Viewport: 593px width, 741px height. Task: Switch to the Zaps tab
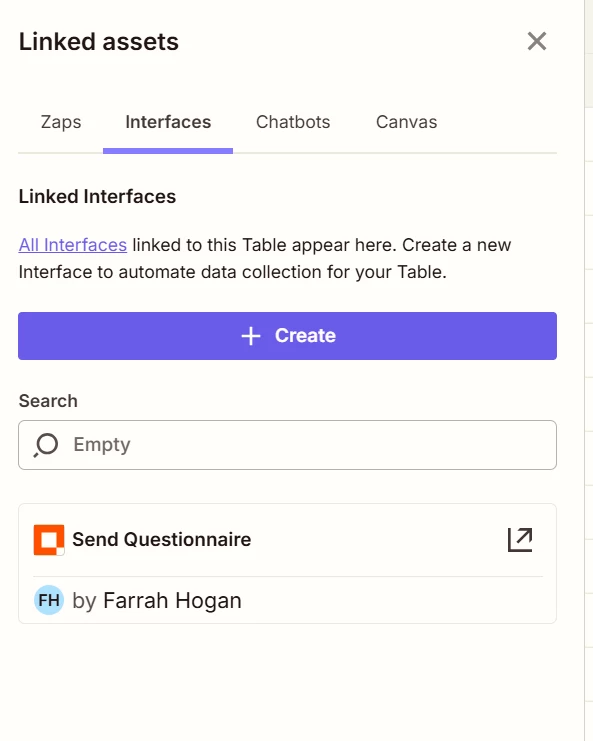pyautogui.click(x=61, y=122)
